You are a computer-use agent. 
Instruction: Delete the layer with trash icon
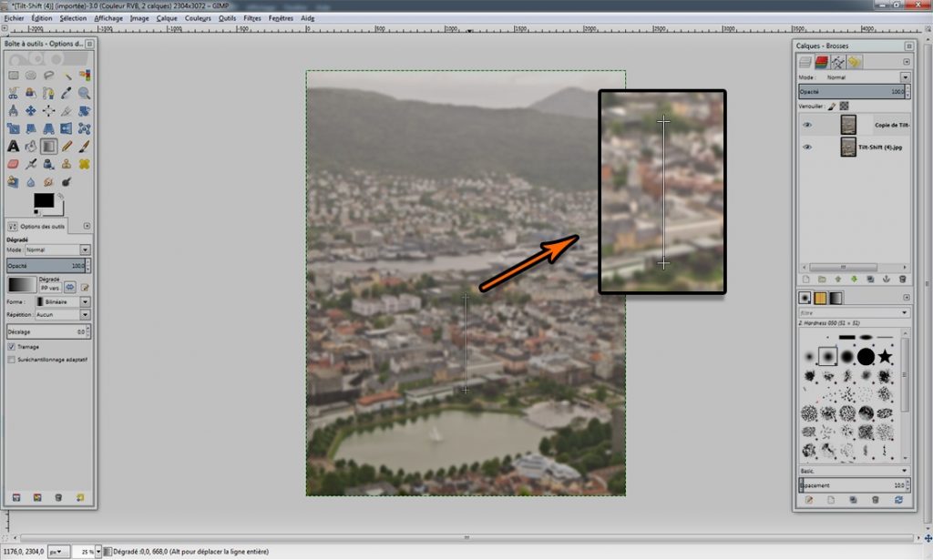coord(902,279)
